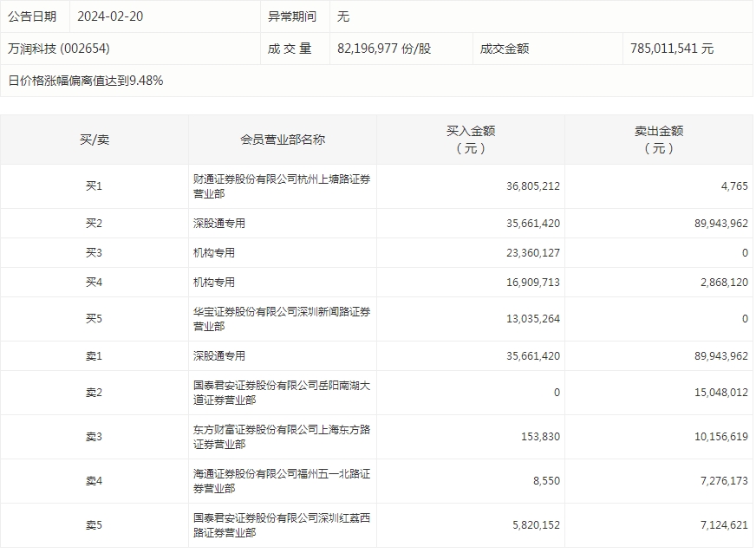Select buy amount 16,909,713
The height and width of the screenshot is (553, 756).
click(533, 282)
